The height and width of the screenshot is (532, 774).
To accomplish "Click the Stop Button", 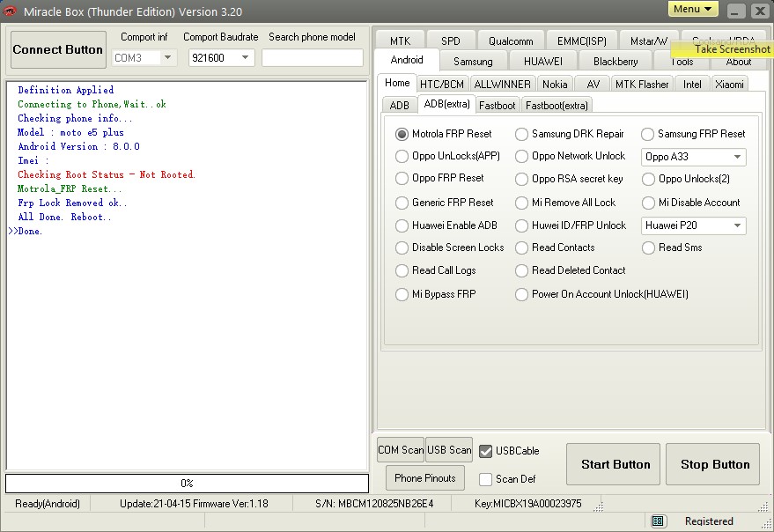I will click(x=712, y=464).
